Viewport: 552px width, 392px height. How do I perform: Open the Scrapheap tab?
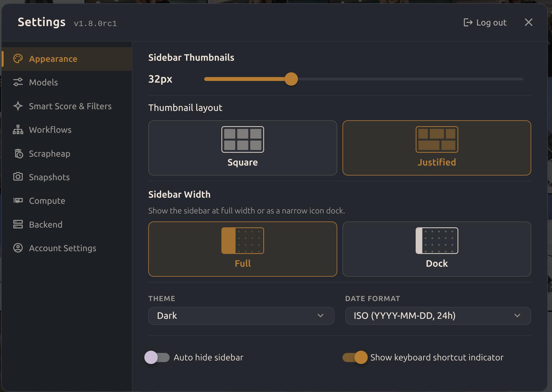(67, 154)
